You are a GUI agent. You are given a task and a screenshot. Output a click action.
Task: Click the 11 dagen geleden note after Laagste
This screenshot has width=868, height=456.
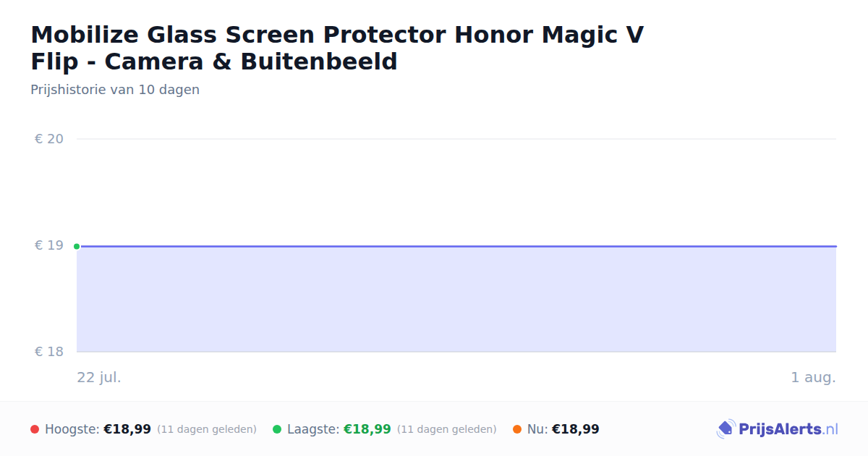pos(447,429)
